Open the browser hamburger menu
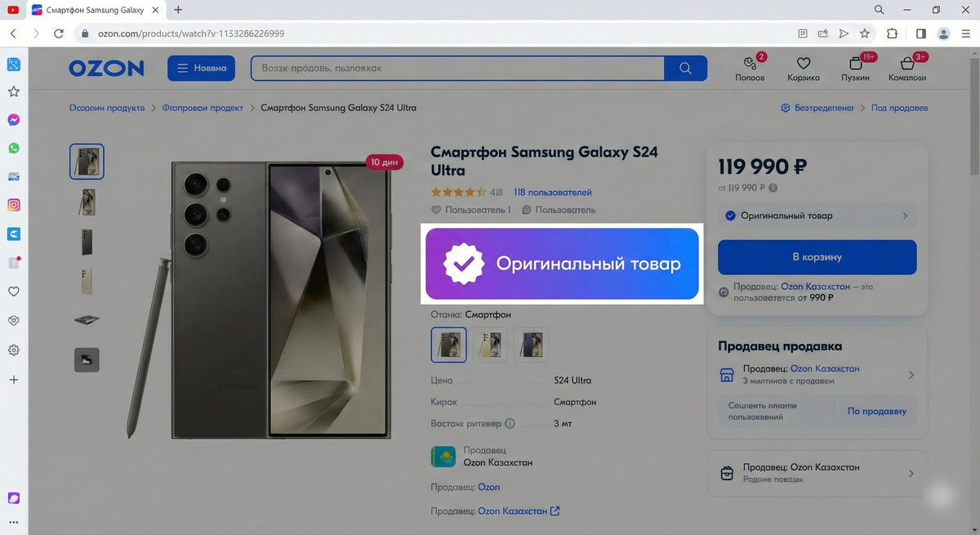This screenshot has width=980, height=535. (966, 33)
